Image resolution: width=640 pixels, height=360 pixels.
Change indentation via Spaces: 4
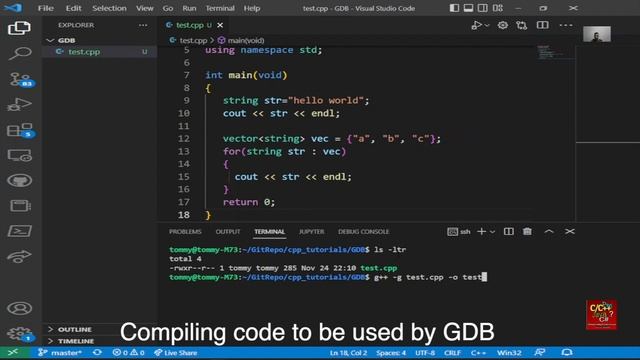(391, 353)
